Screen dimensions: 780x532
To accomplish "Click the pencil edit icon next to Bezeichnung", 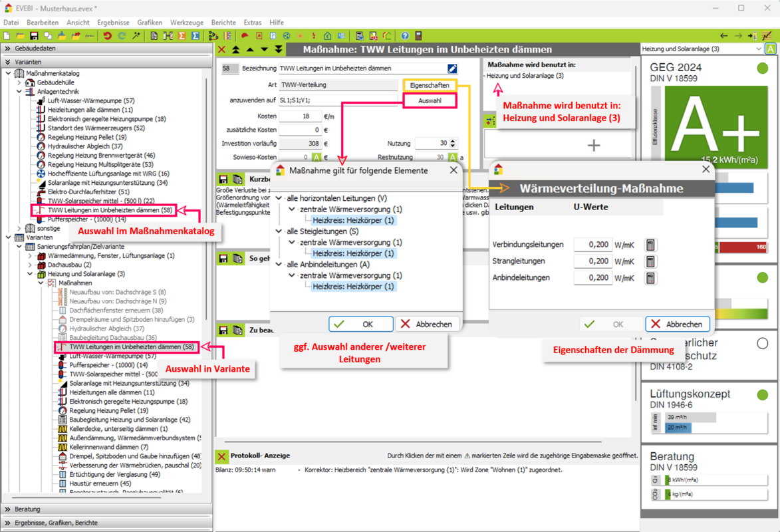I will tap(452, 68).
